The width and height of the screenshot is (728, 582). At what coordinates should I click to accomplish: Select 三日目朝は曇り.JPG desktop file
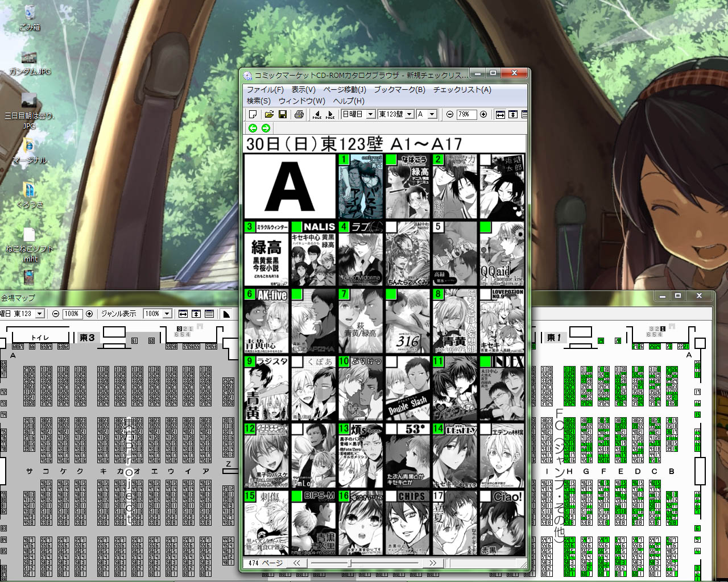tap(30, 111)
